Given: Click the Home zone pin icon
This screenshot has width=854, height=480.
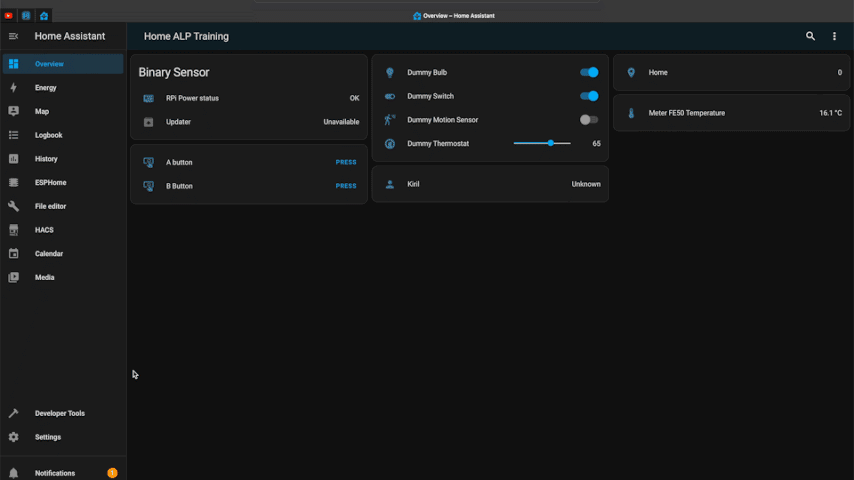Looking at the screenshot, I should [x=631, y=72].
